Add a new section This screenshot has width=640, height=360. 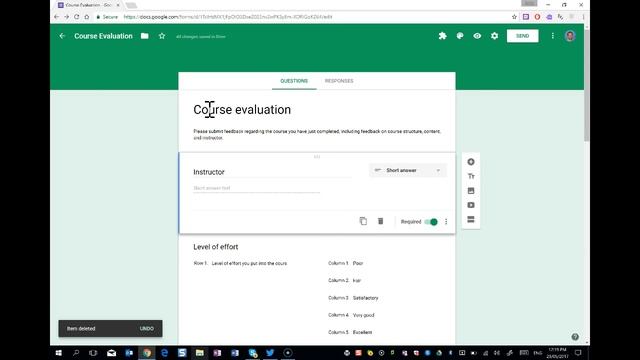[471, 220]
